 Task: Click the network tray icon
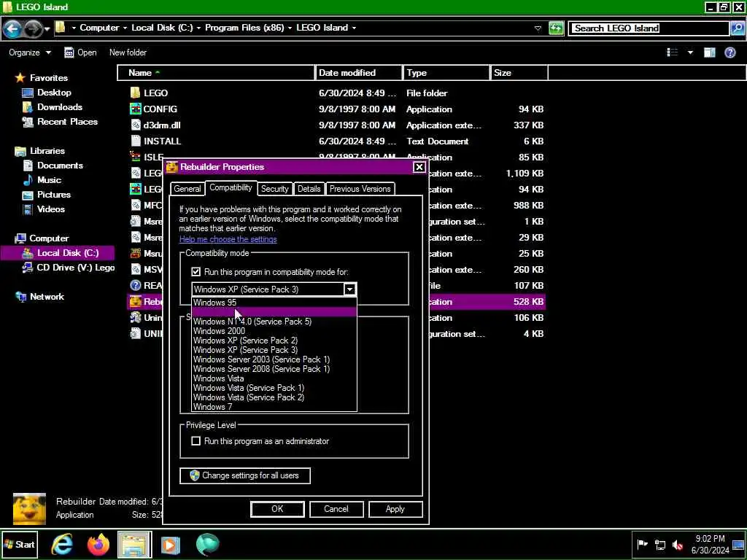[x=660, y=545]
